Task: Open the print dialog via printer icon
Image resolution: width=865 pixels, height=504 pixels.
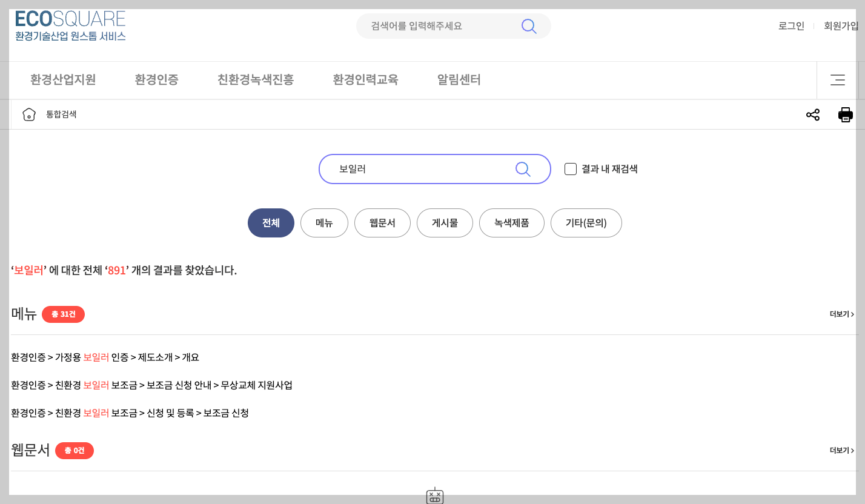Action: 846,114
